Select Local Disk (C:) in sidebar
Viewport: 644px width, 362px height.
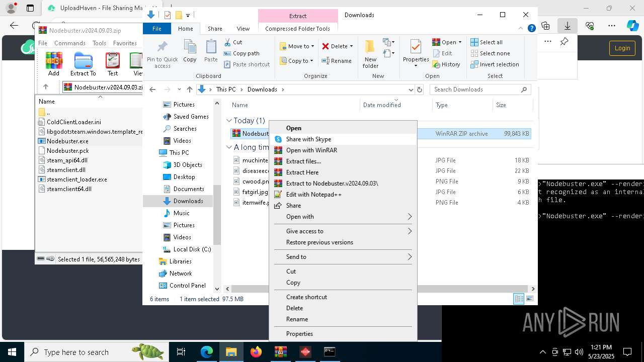click(x=187, y=249)
